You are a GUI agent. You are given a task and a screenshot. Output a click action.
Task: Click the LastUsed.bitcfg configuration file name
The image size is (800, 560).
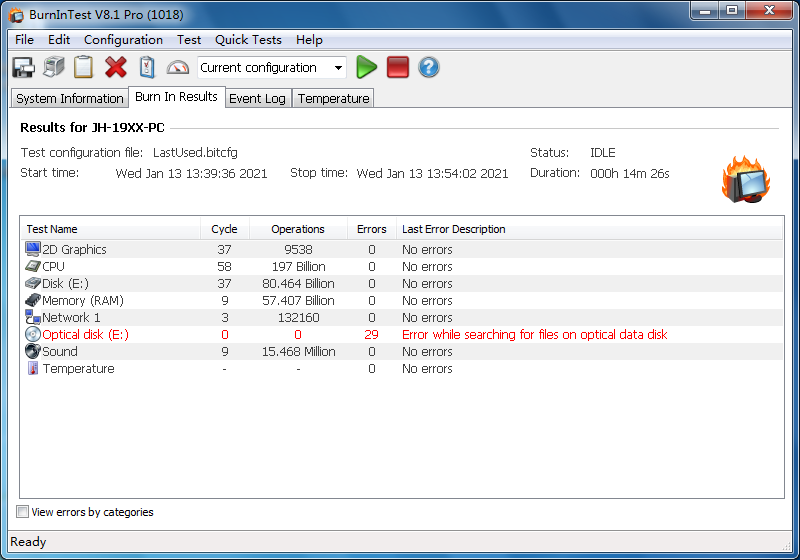pos(195,152)
